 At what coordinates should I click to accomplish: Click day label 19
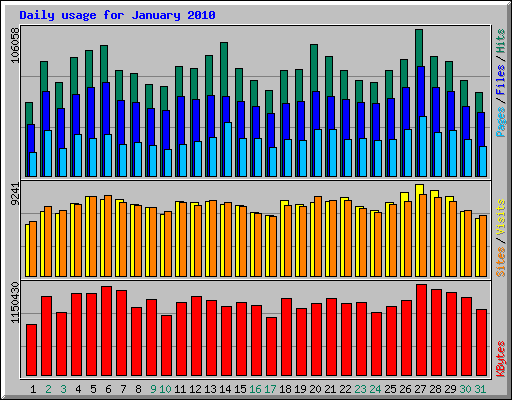pos(300,389)
